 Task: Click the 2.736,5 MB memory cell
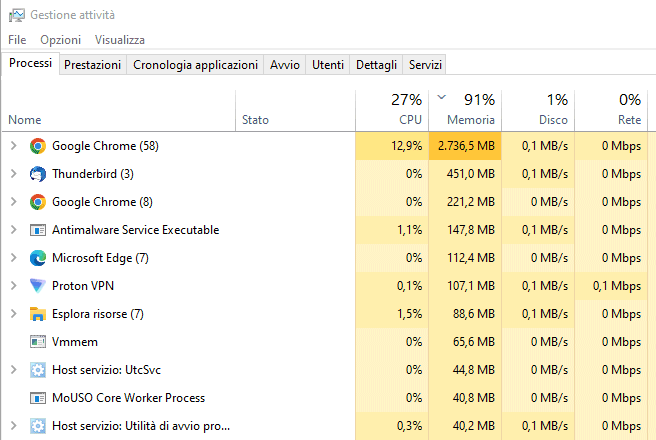465,146
